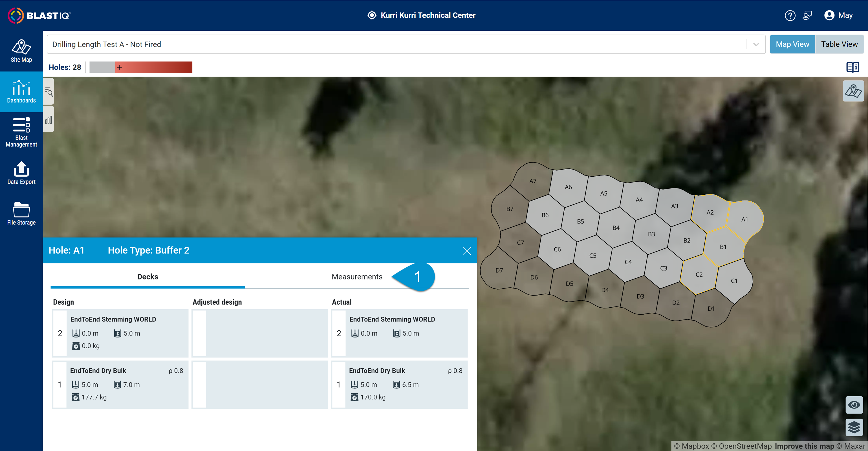
Task: Select hole B6 on the map
Action: pyautogui.click(x=545, y=215)
